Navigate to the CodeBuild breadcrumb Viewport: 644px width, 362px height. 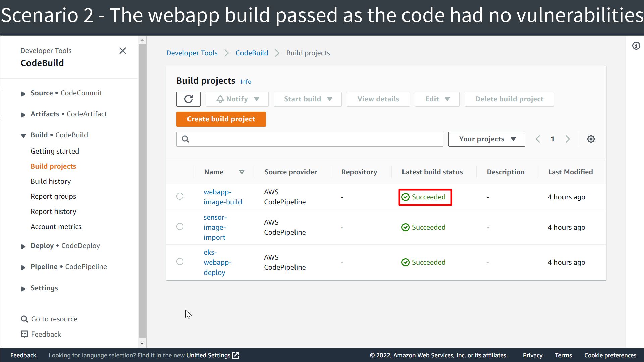(252, 53)
